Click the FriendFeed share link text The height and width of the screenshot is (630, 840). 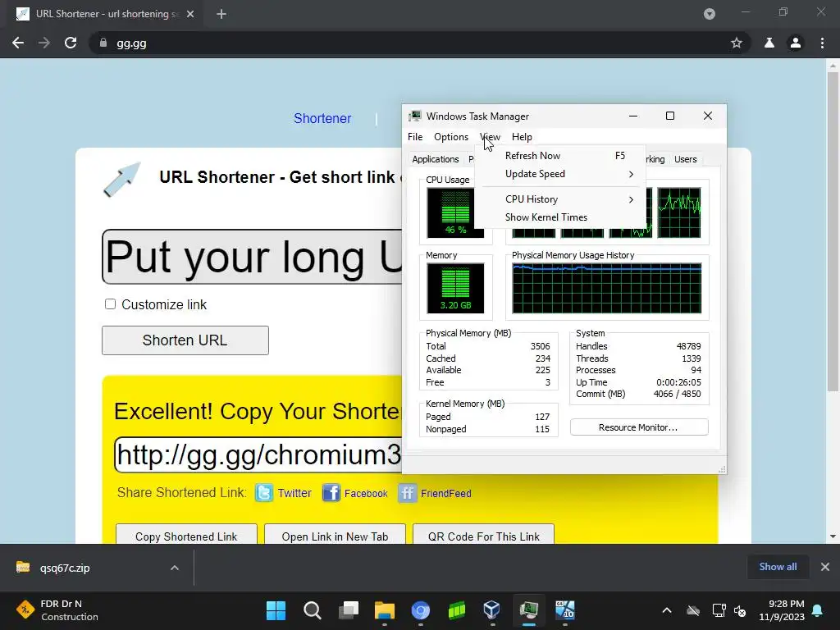445,493
